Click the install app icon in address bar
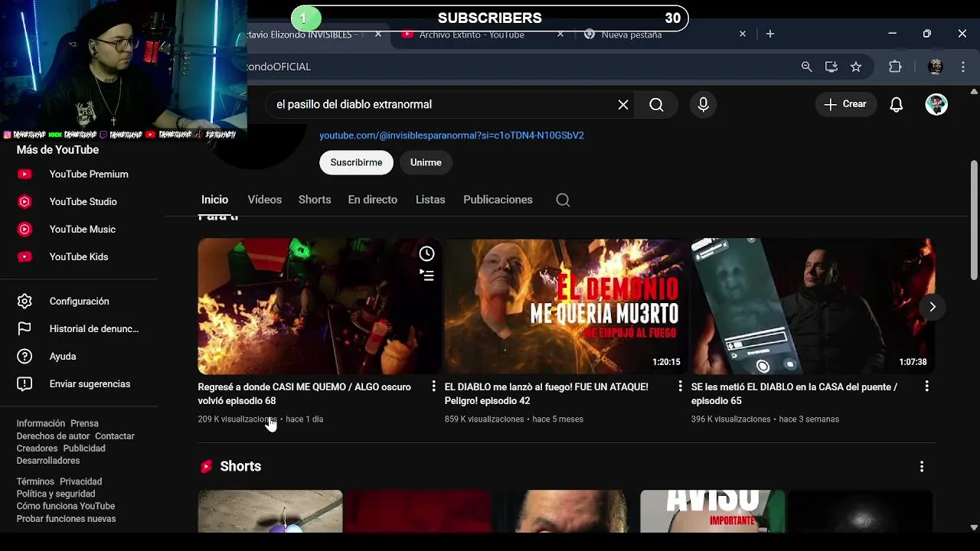Viewport: 980px width, 551px height. 831,67
